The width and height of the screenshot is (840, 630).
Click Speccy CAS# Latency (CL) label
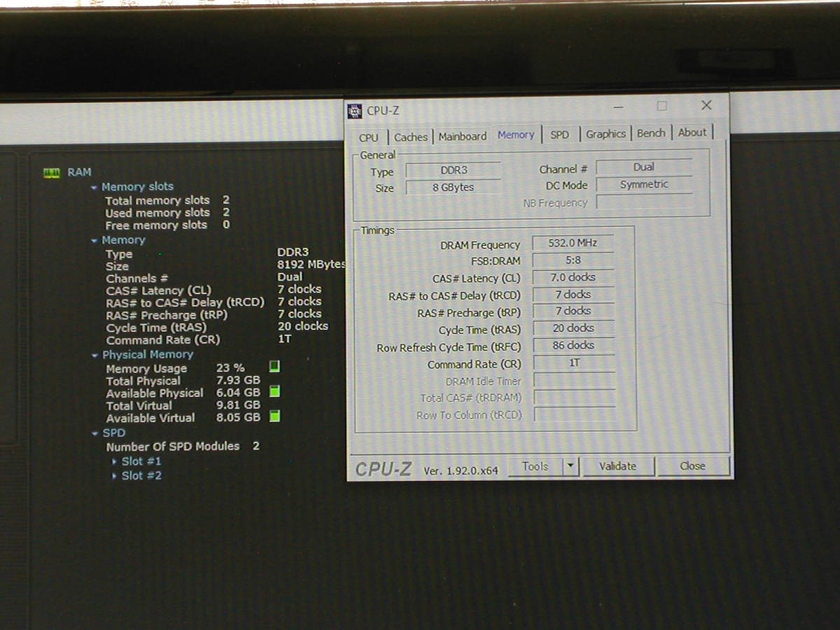[x=158, y=290]
